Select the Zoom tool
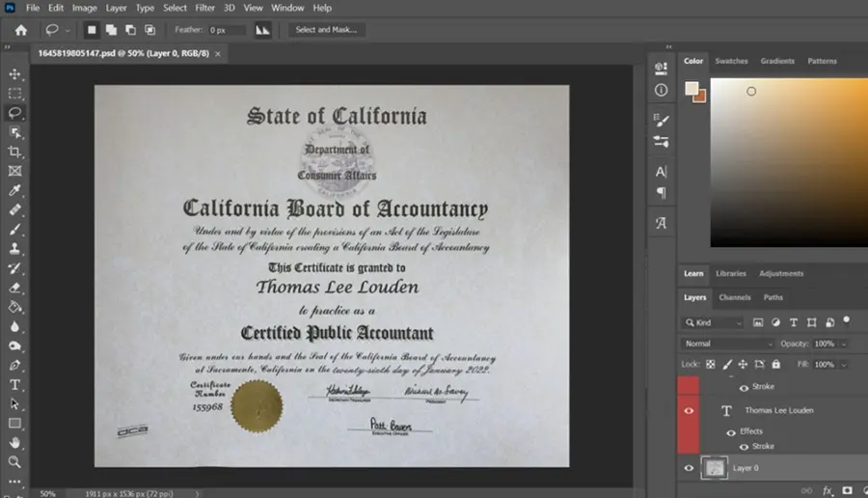The image size is (868, 498). tap(14, 462)
